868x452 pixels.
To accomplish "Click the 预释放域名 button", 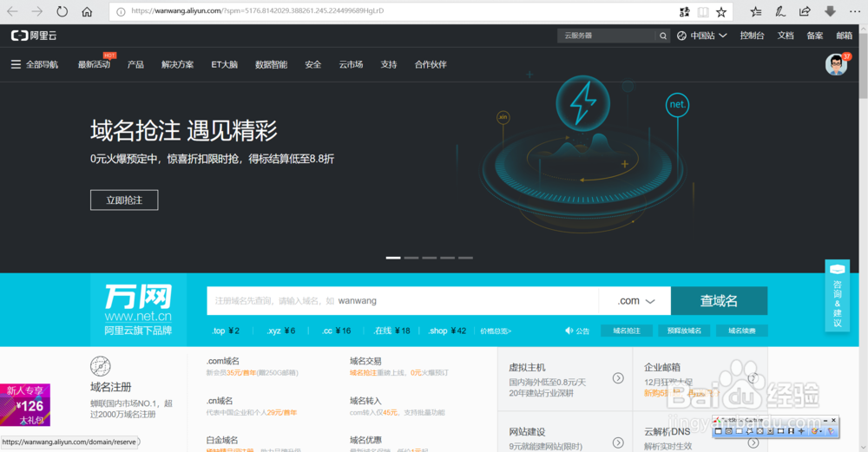I will tap(684, 331).
